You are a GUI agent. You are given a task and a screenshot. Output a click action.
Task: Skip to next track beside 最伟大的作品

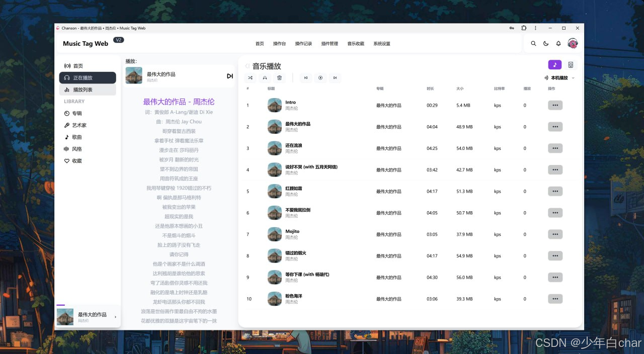[x=229, y=76]
